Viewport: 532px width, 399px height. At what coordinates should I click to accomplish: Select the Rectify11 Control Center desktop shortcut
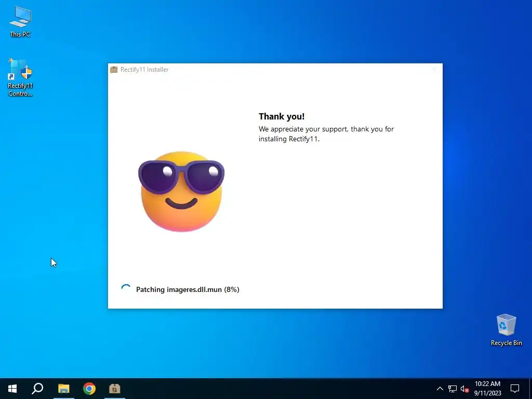[x=20, y=78]
